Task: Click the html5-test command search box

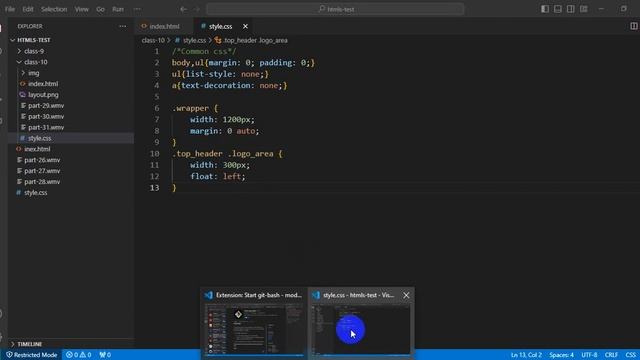Action: (335, 9)
